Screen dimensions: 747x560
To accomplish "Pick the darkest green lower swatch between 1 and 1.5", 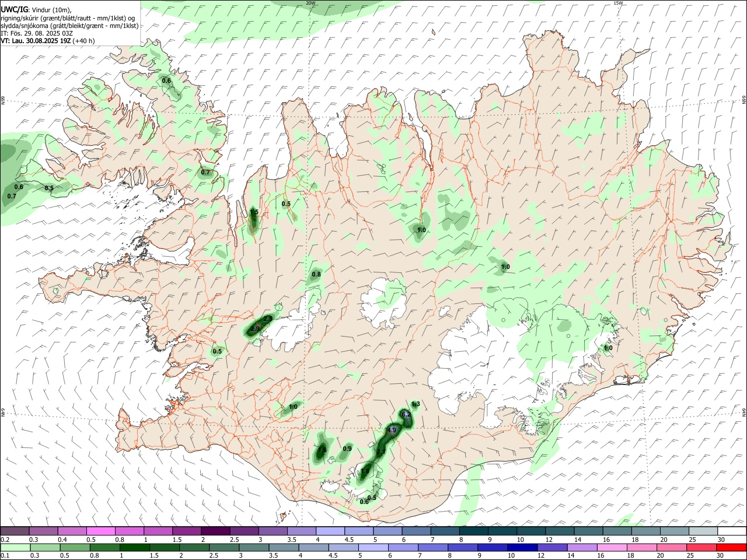I will click(x=135, y=547).
